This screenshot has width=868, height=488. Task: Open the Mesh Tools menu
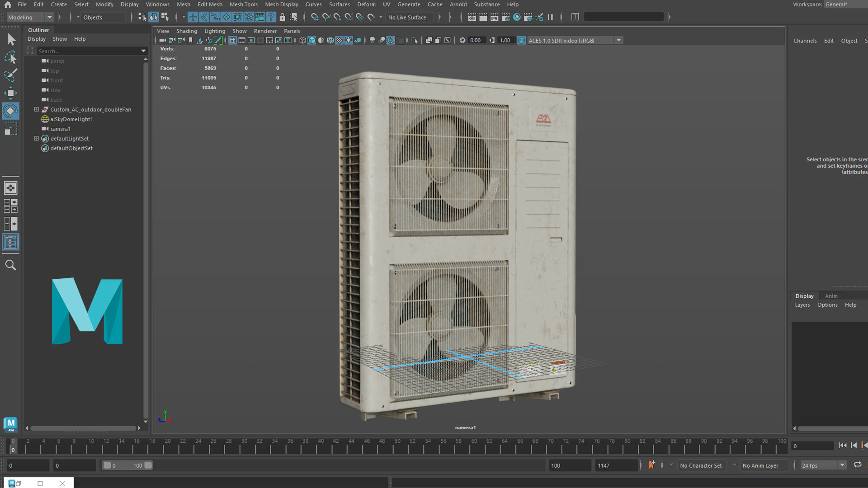coord(243,5)
